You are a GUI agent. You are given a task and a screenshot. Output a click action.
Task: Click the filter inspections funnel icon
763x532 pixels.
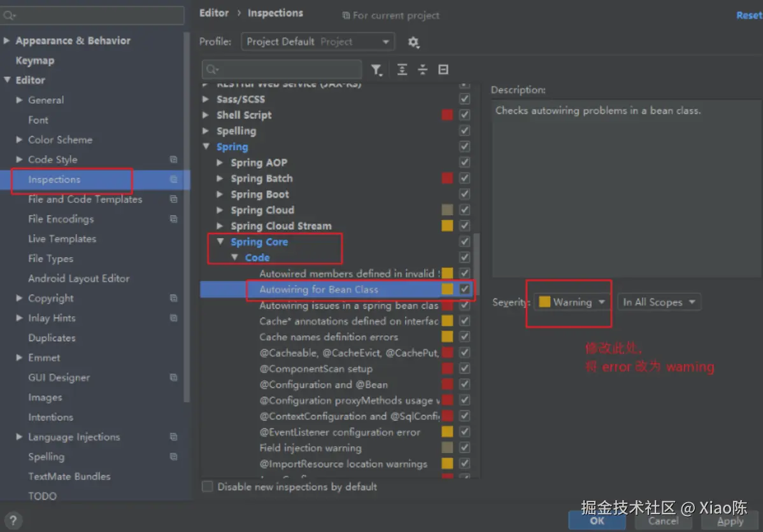point(376,70)
